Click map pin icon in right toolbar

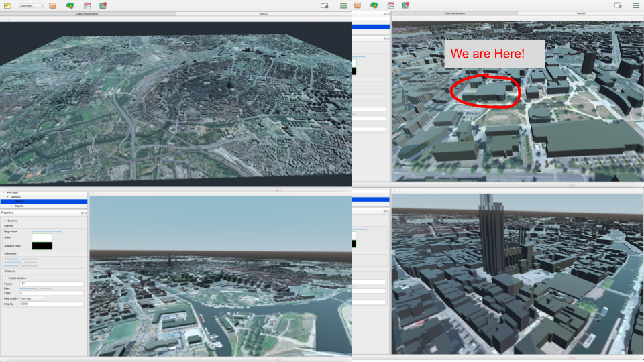[405, 5]
